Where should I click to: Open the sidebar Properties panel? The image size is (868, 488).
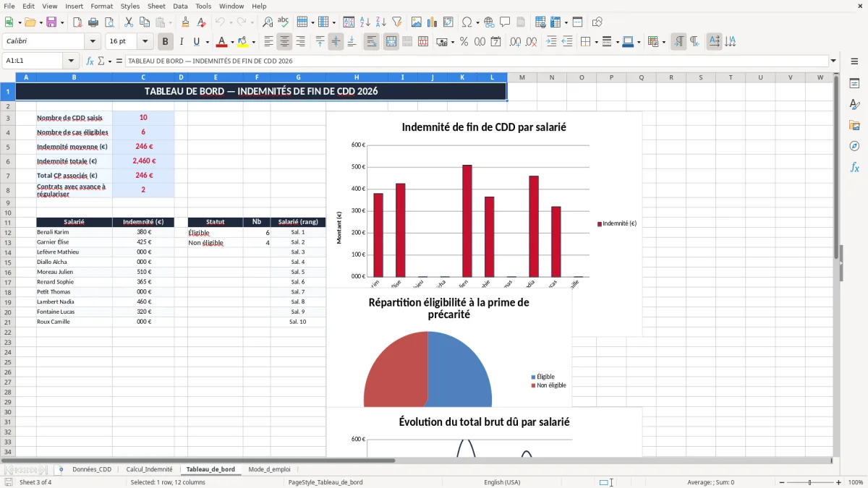click(x=854, y=84)
